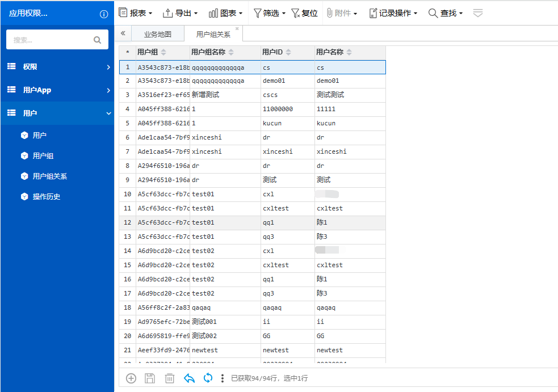Click the asterisk select-all header cell
Image resolution: width=558 pixels, height=392 pixels.
127,52
